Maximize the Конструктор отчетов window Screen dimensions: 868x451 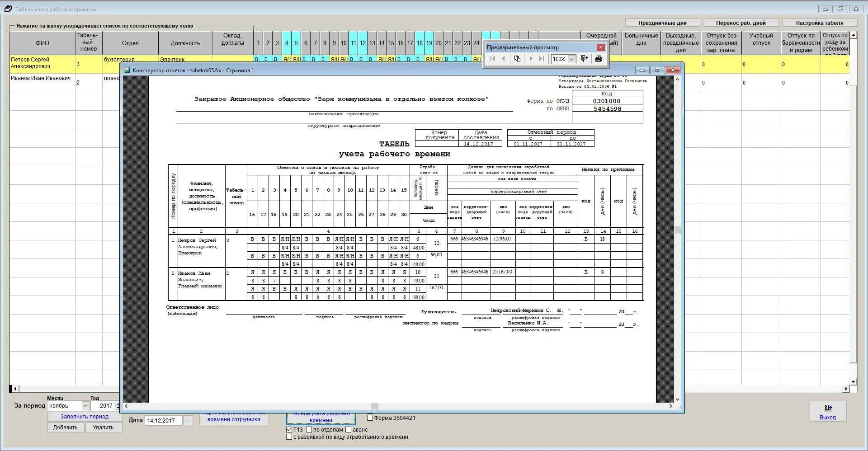pos(657,70)
